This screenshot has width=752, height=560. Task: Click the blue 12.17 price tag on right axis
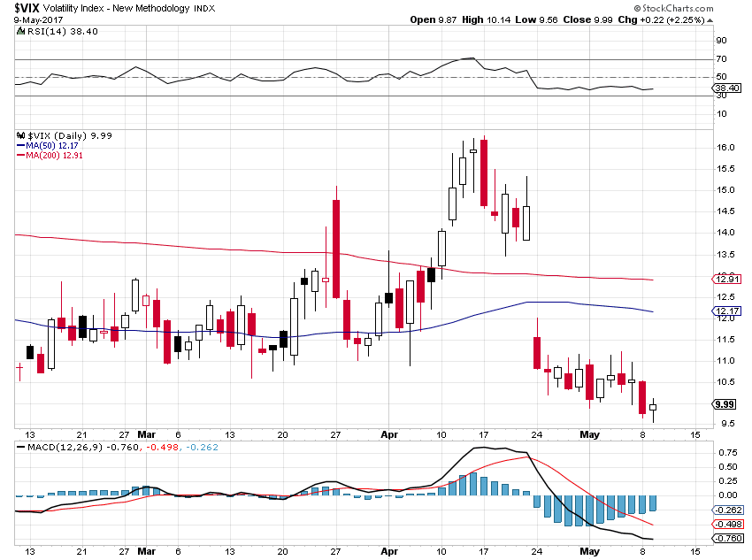point(727,311)
